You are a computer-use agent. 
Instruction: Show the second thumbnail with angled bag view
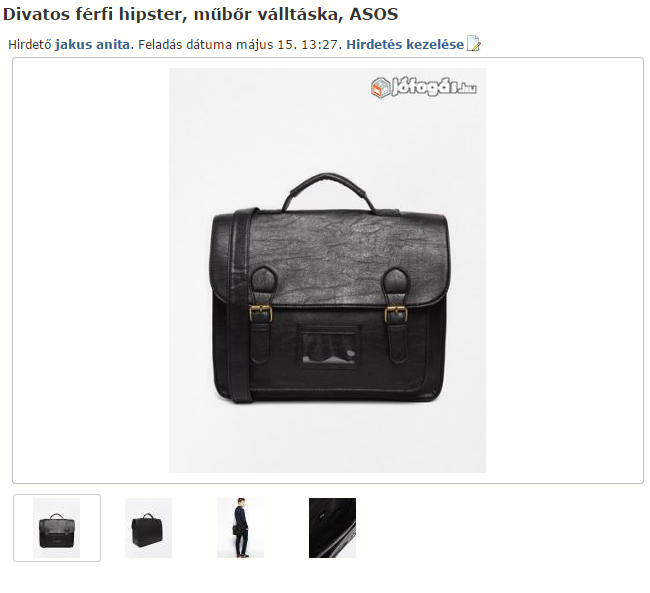coord(148,527)
